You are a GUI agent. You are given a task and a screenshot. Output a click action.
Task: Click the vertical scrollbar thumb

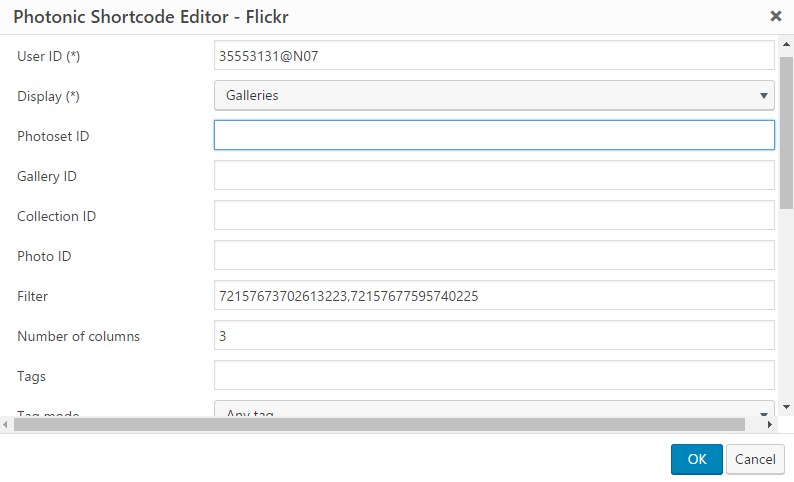pos(786,130)
